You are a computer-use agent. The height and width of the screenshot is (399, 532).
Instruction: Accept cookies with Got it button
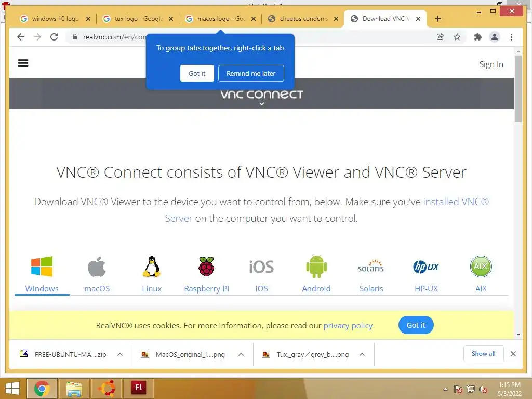tap(416, 325)
